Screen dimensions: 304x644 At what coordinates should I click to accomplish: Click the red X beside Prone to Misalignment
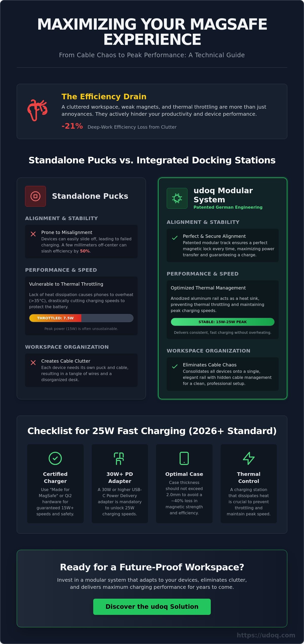(33, 234)
